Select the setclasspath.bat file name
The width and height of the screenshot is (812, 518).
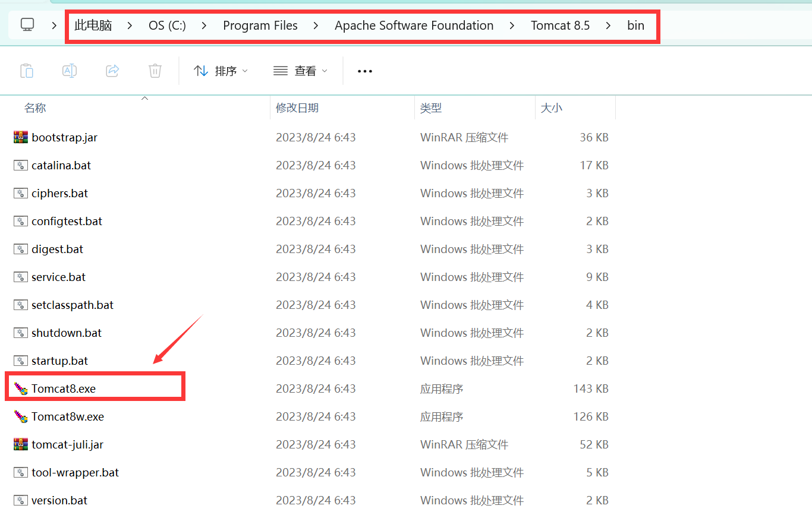pos(73,305)
